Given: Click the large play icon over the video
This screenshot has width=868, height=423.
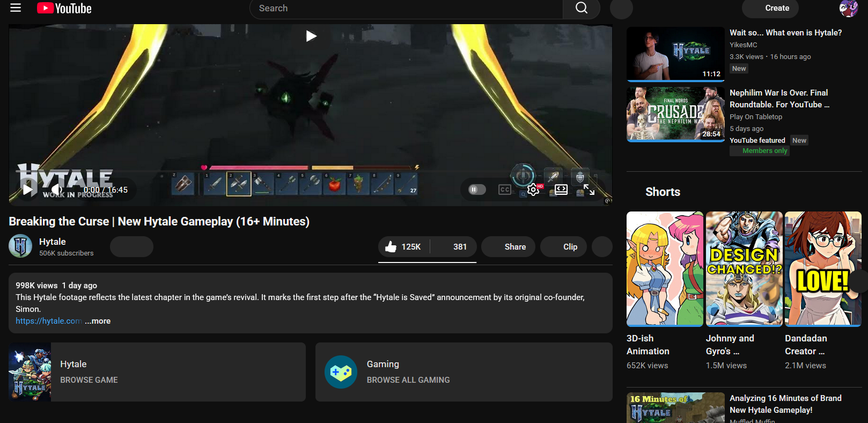Looking at the screenshot, I should 311,36.
